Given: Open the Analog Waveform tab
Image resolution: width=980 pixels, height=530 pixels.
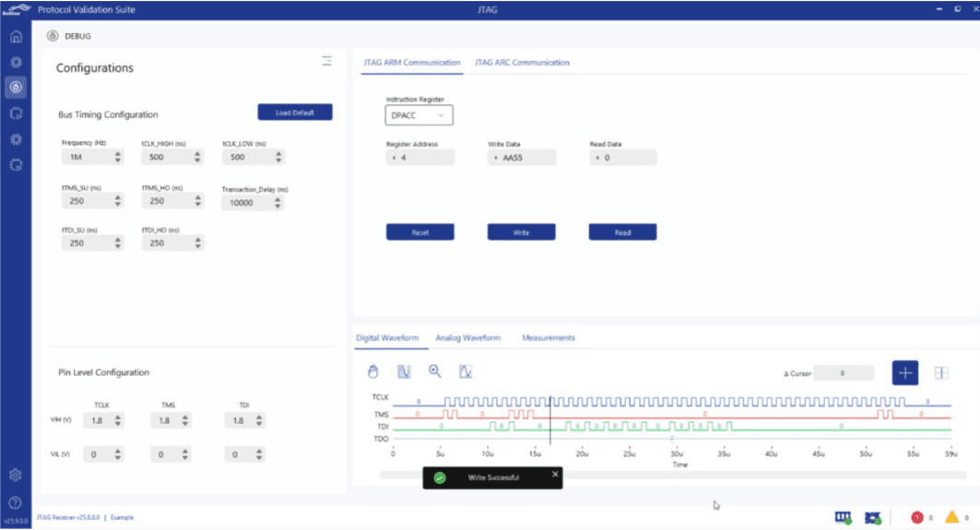Looking at the screenshot, I should pyautogui.click(x=468, y=337).
